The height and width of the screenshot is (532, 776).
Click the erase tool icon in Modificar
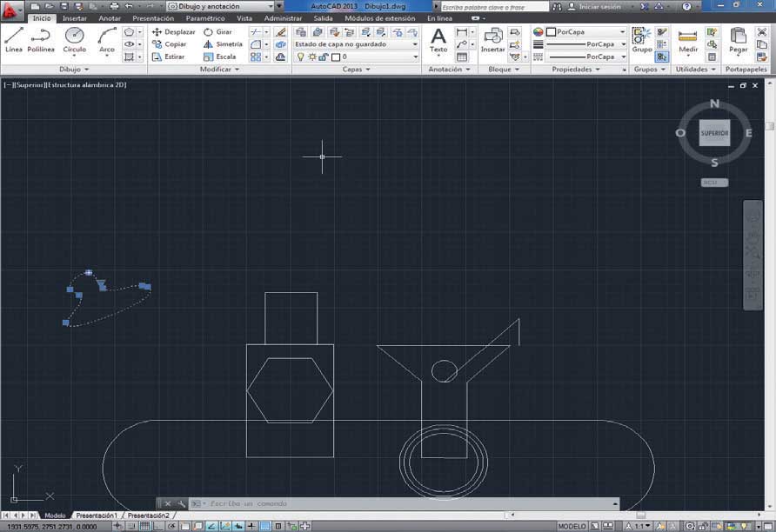point(281,31)
